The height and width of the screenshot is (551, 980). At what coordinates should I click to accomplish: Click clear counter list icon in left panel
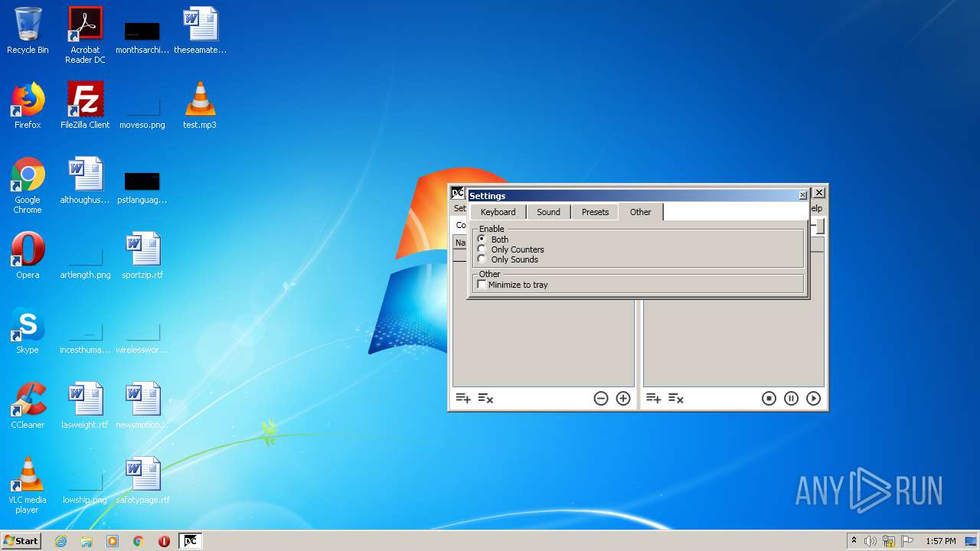(x=485, y=398)
